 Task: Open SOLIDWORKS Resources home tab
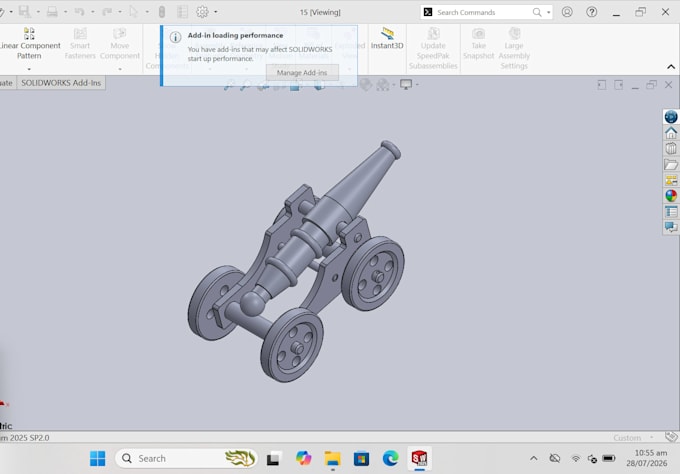pyautogui.click(x=671, y=133)
